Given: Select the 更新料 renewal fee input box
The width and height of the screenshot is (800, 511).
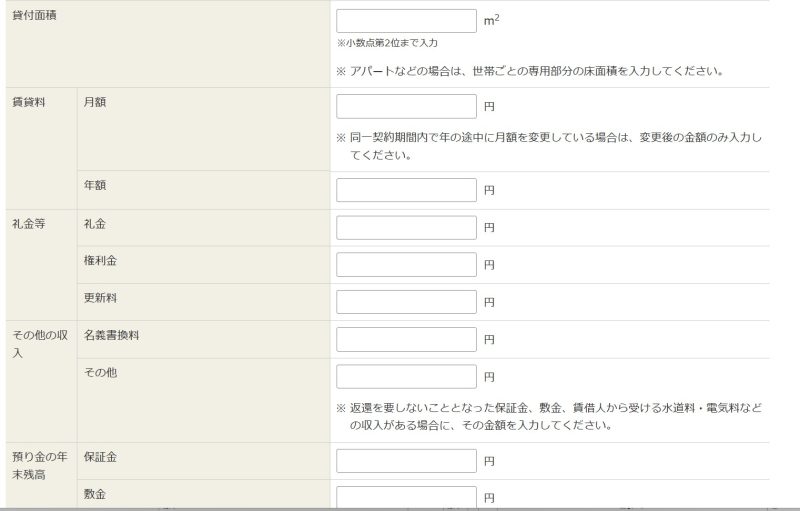Looking at the screenshot, I should 406,302.
